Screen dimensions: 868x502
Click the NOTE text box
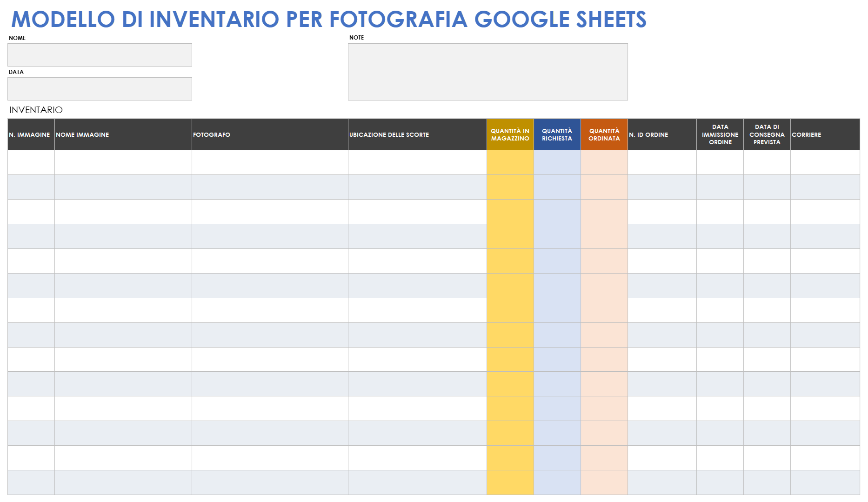click(x=487, y=72)
